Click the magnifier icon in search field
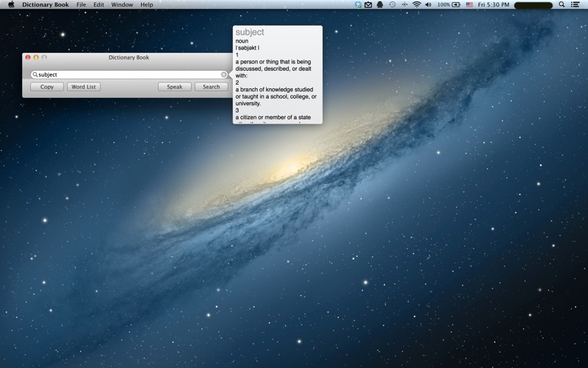Screen dimensions: 588x368 35,74
